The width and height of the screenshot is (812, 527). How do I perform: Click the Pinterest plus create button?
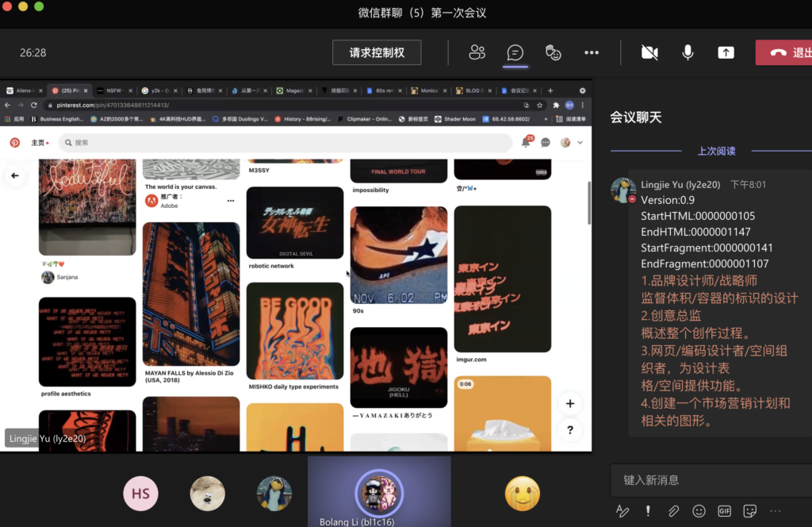569,404
